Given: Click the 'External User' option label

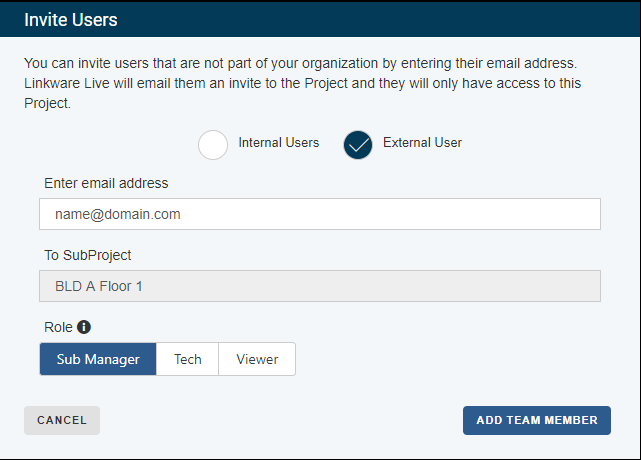Looking at the screenshot, I should click(x=422, y=142).
